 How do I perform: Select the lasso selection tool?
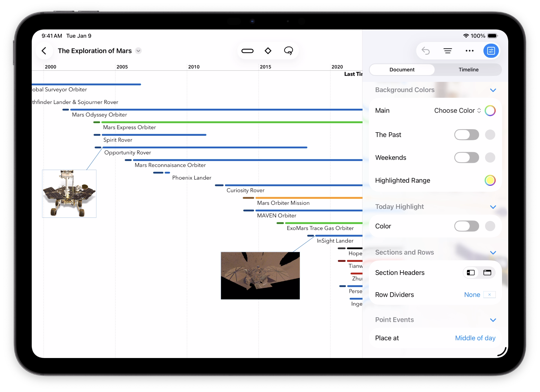288,51
